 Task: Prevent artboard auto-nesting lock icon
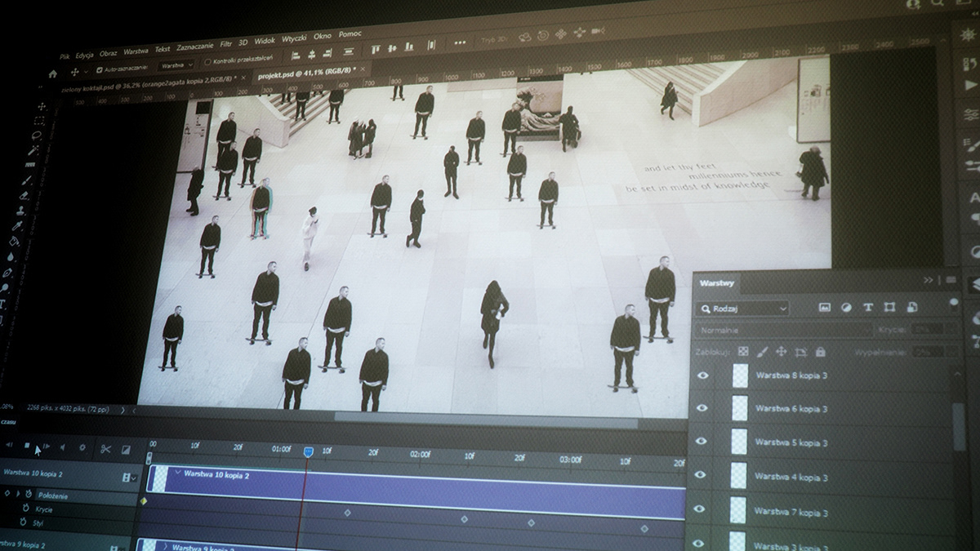[x=800, y=353]
